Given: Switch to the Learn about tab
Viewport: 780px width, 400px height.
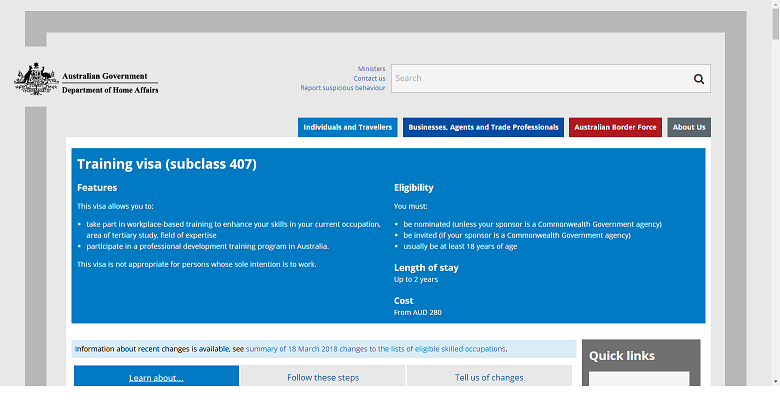Looking at the screenshot, I should click(x=156, y=377).
